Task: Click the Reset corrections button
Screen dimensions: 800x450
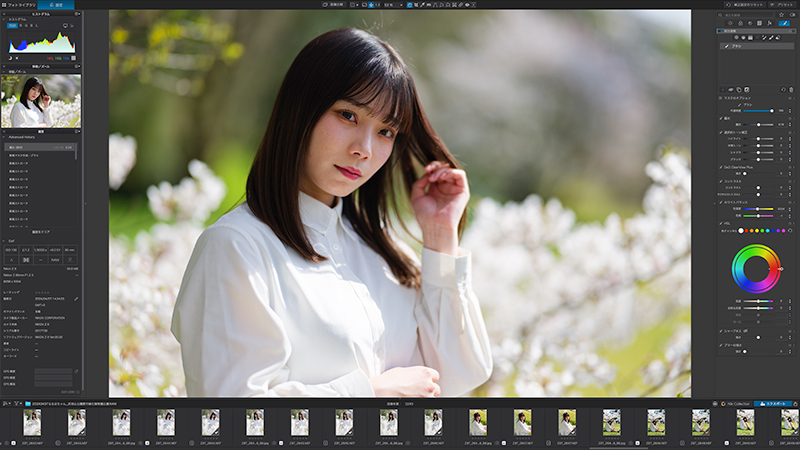Action: (745, 5)
